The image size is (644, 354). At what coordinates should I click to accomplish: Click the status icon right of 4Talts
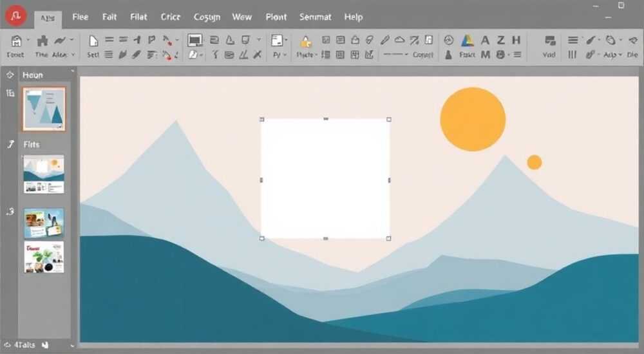tap(45, 345)
